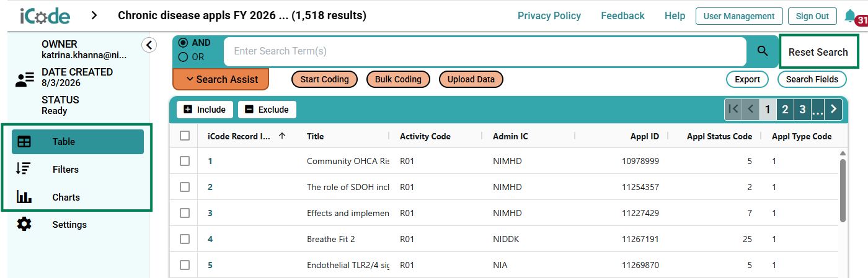The width and height of the screenshot is (868, 278).
Task: Go to next results page
Action: pos(833,109)
